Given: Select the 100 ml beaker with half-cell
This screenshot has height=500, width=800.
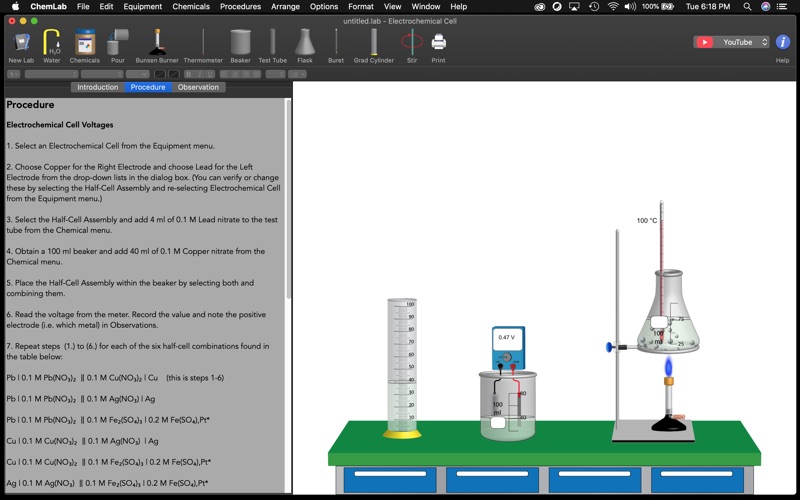Looking at the screenshot, I should pyautogui.click(x=508, y=406).
